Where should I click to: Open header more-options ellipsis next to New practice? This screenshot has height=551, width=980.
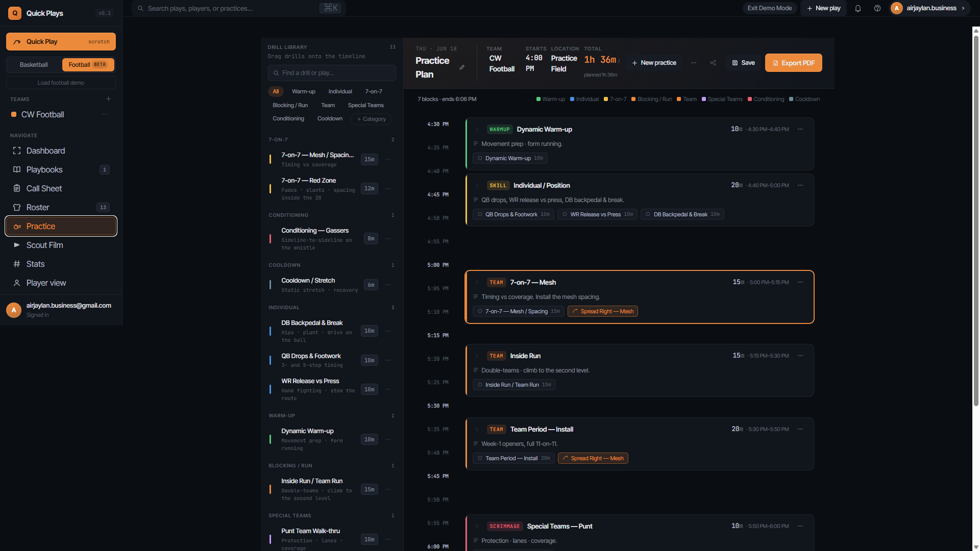pyautogui.click(x=694, y=63)
